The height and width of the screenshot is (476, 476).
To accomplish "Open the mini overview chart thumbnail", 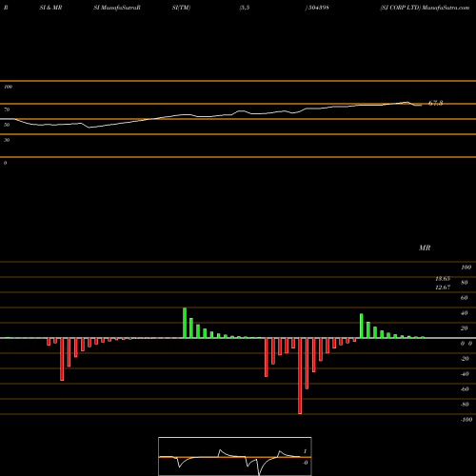I will pos(235,456).
